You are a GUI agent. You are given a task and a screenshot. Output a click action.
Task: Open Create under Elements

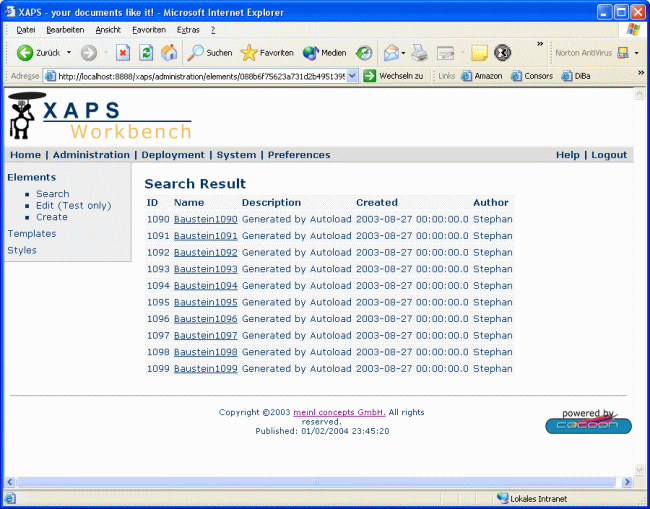[x=52, y=217]
